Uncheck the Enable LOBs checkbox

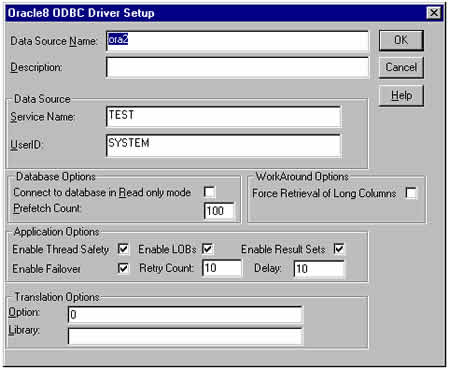pos(207,249)
